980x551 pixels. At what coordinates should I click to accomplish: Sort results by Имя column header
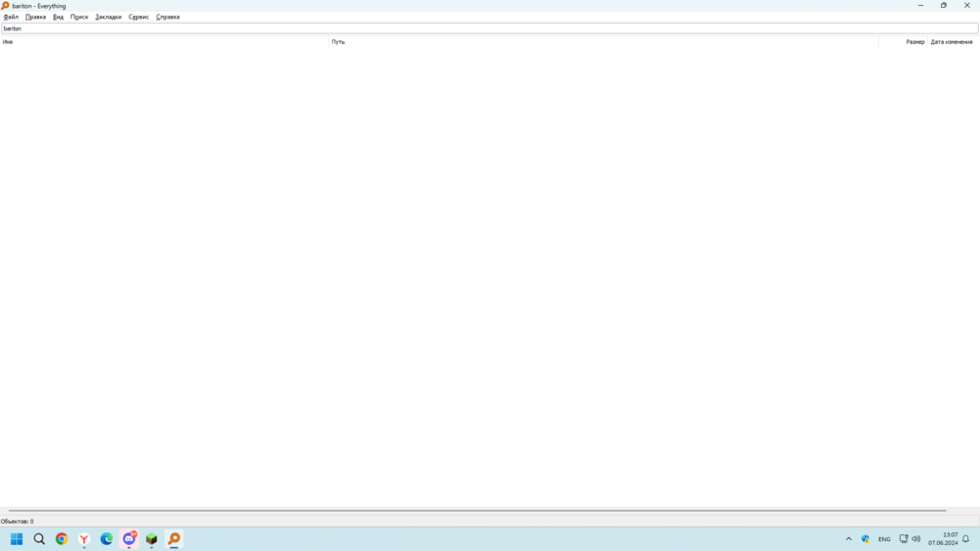(x=165, y=42)
